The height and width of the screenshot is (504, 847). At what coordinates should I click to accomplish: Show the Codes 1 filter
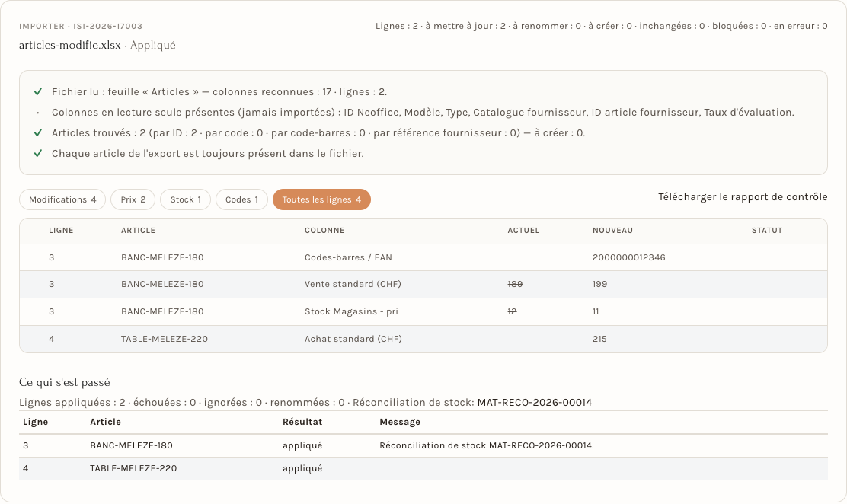point(241,199)
